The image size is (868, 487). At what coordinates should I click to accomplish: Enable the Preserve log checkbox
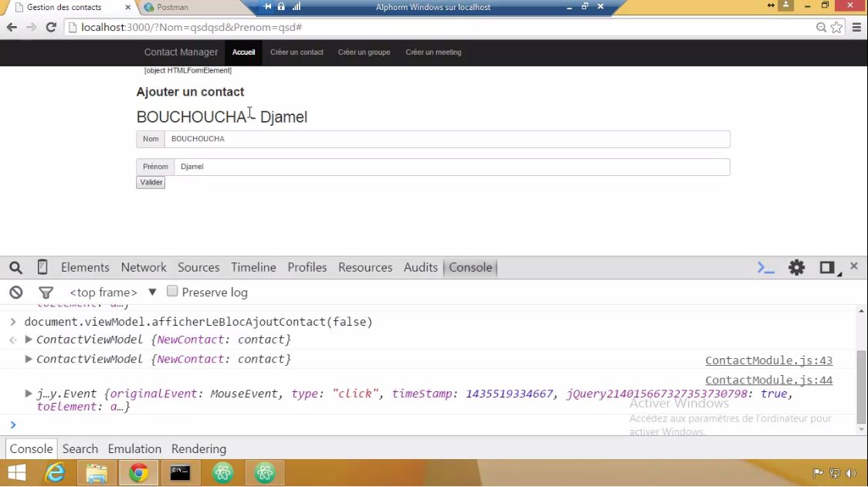tap(172, 291)
